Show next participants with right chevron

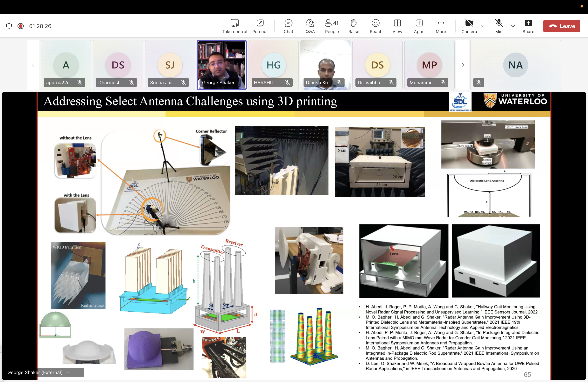[x=462, y=65]
